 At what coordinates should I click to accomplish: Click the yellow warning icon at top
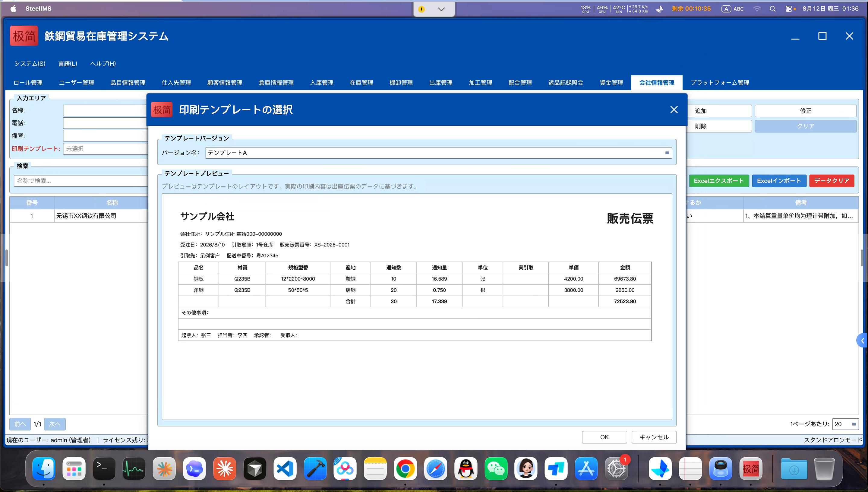point(421,9)
